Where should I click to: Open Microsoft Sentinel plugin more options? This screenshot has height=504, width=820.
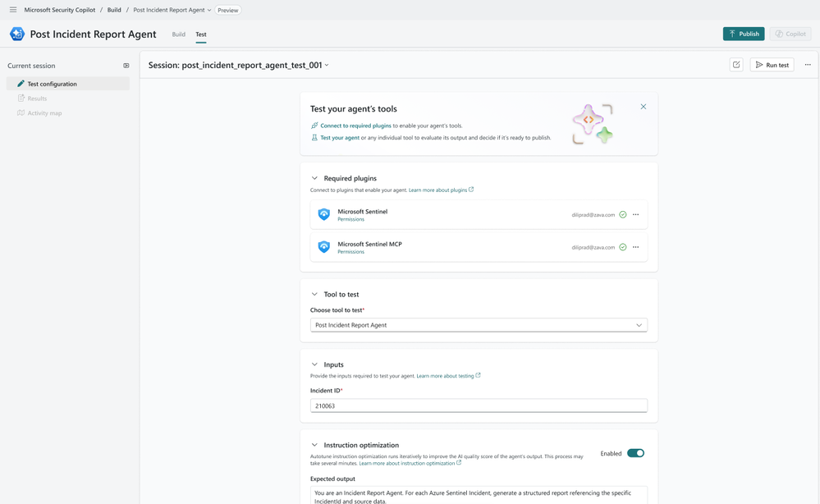(636, 215)
